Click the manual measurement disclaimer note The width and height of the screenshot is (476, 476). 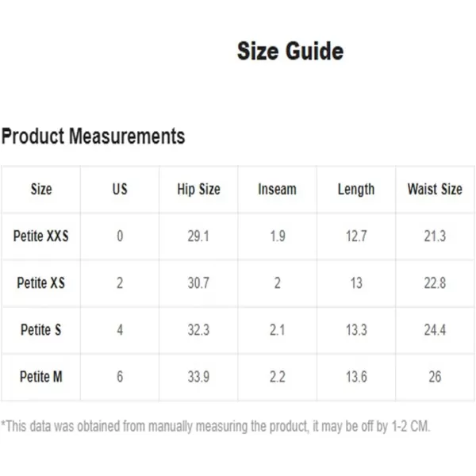point(215,426)
